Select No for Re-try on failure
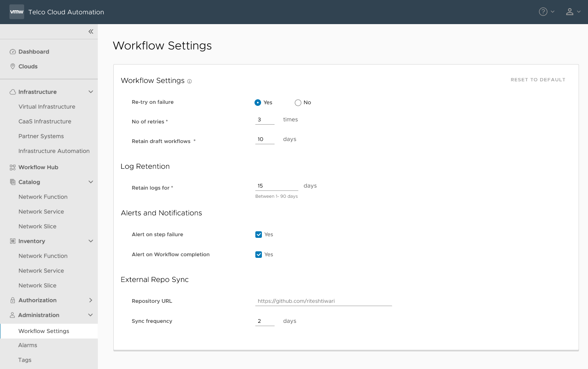 [x=298, y=103]
